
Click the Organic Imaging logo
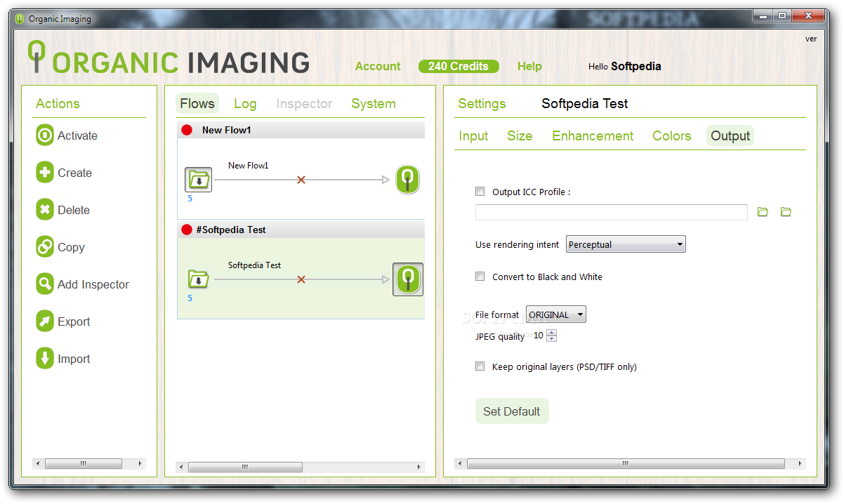169,59
